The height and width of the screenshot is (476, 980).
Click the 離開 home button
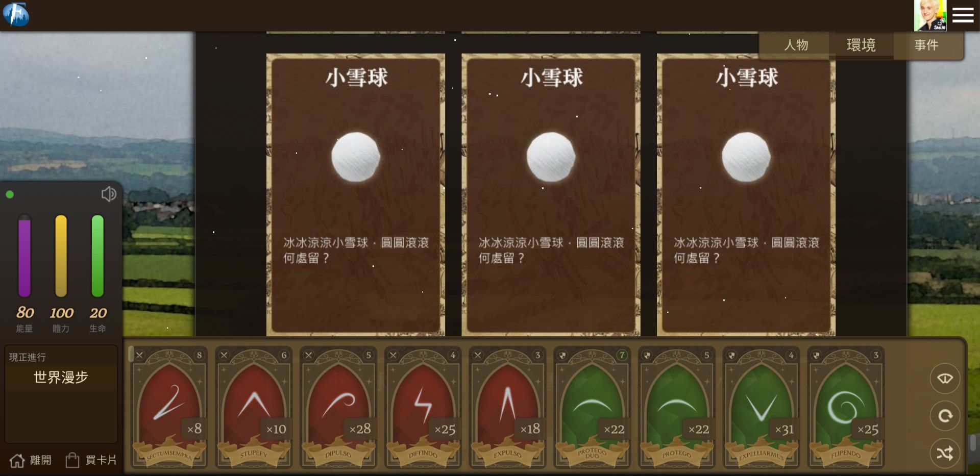pos(31,460)
